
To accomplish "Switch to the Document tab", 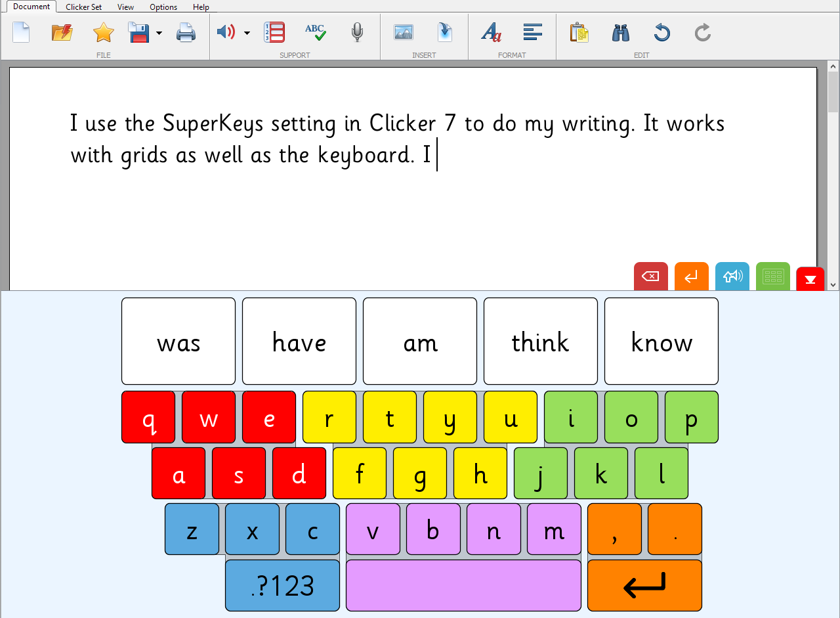I will (31, 7).
